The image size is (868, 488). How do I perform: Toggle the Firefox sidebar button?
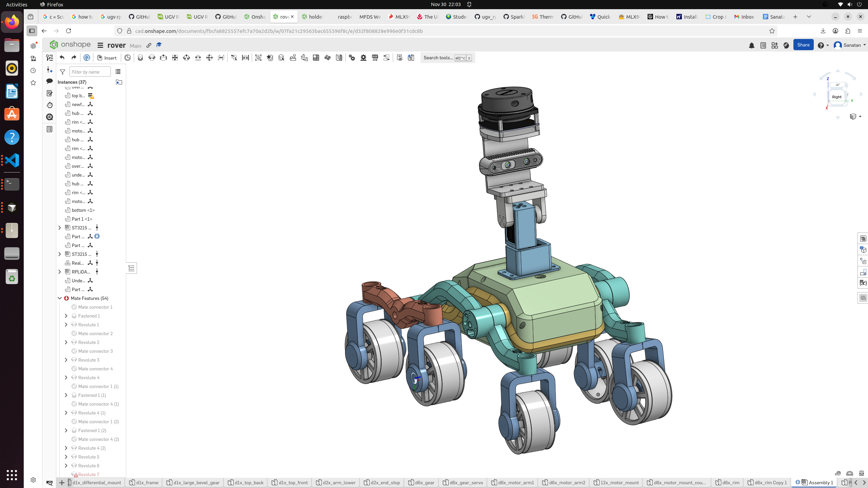coord(32,31)
